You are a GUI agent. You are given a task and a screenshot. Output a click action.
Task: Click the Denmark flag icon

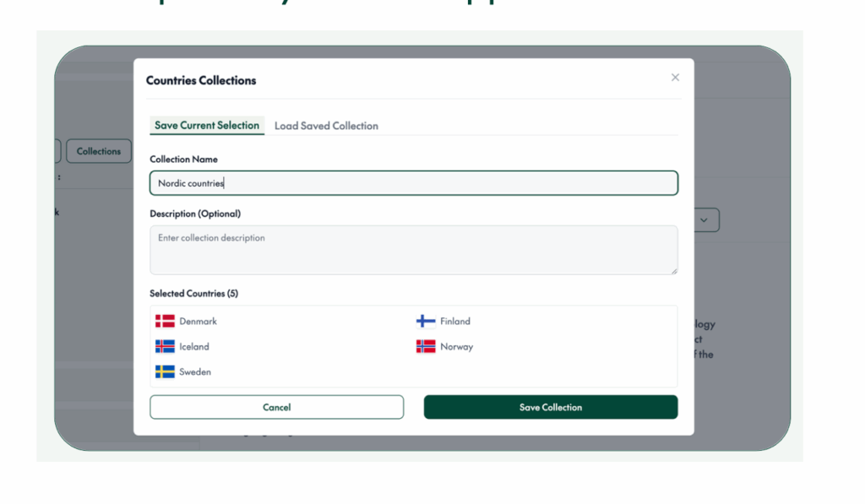165,322
